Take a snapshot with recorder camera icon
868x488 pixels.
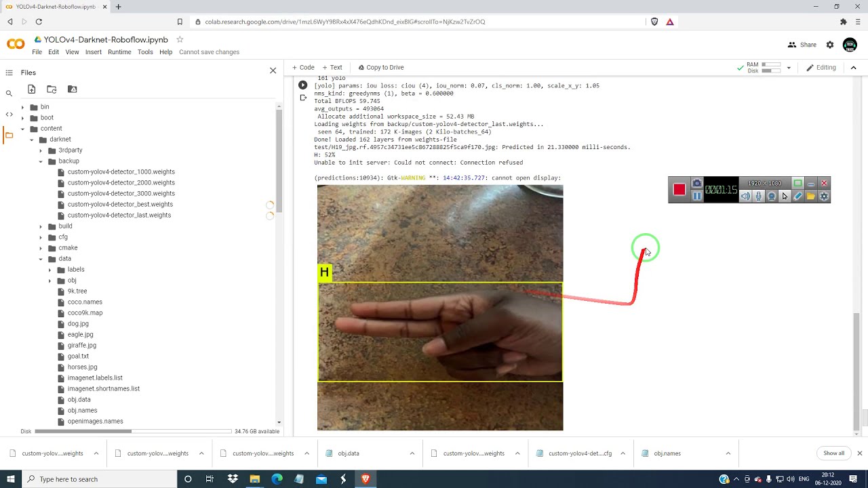coord(696,184)
